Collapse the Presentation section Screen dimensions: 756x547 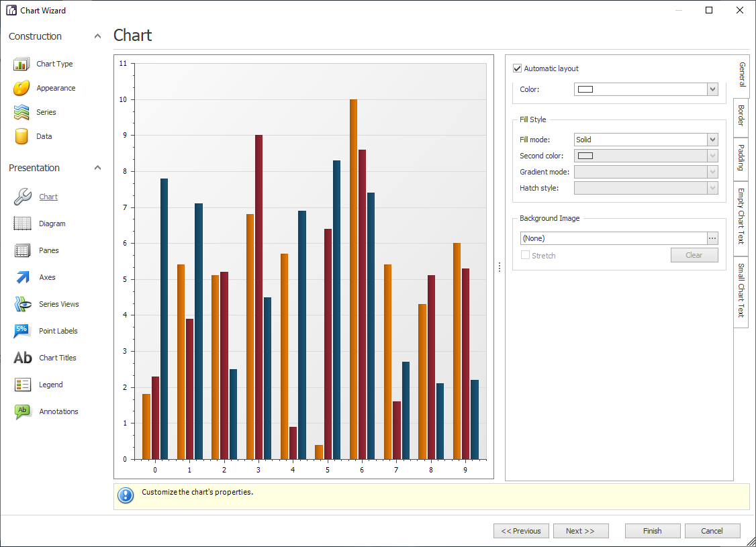[x=97, y=167]
